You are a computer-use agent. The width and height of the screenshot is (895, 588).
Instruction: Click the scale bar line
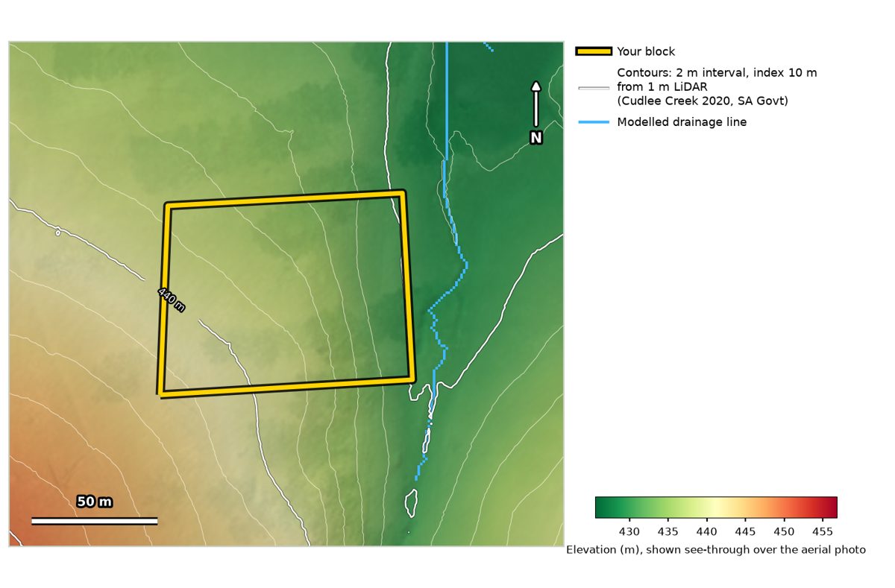pos(95,521)
